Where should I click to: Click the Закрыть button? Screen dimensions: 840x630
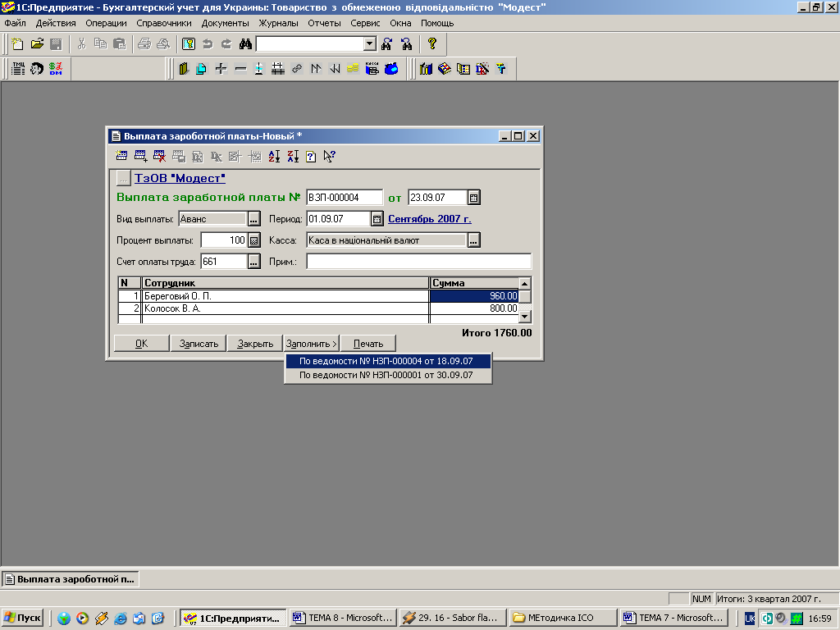255,344
